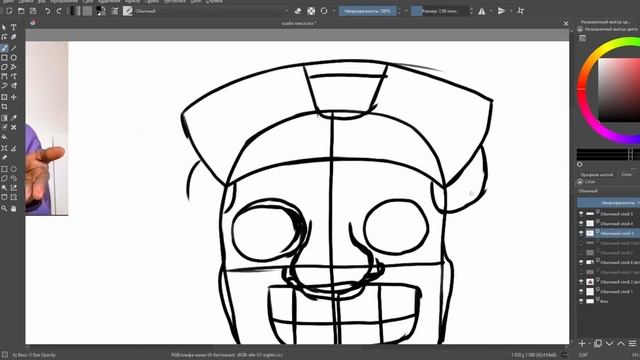Select the Pan hand tool
This screenshot has width=640, height=360.
click(13, 209)
